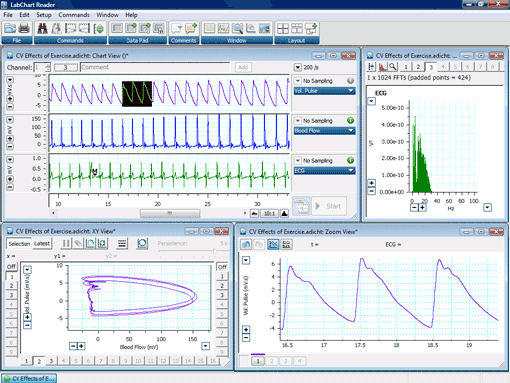Open the XY View toolbar icon
Image resolution: width=510 pixels, height=383 pixels.
pos(251,29)
